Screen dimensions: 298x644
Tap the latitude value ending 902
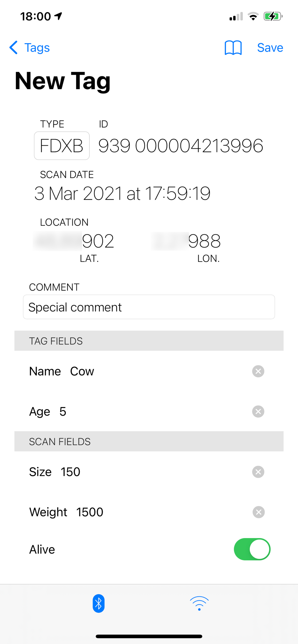[74, 241]
